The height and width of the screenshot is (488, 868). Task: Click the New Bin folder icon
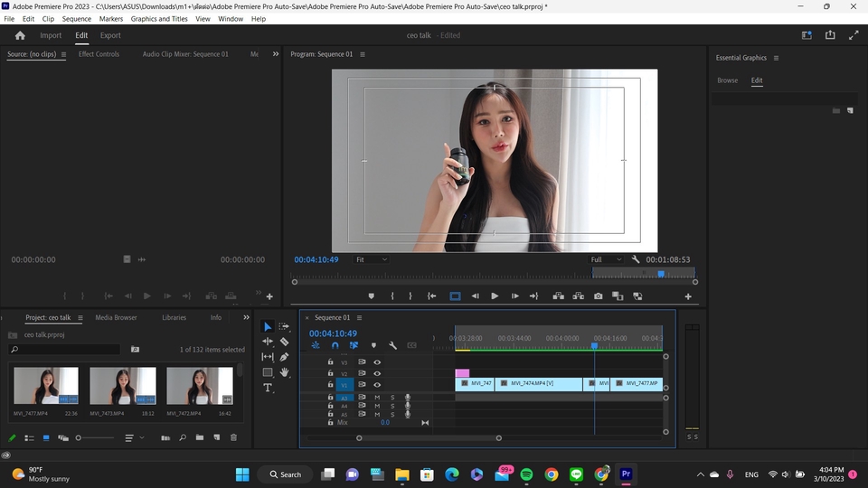click(x=199, y=437)
